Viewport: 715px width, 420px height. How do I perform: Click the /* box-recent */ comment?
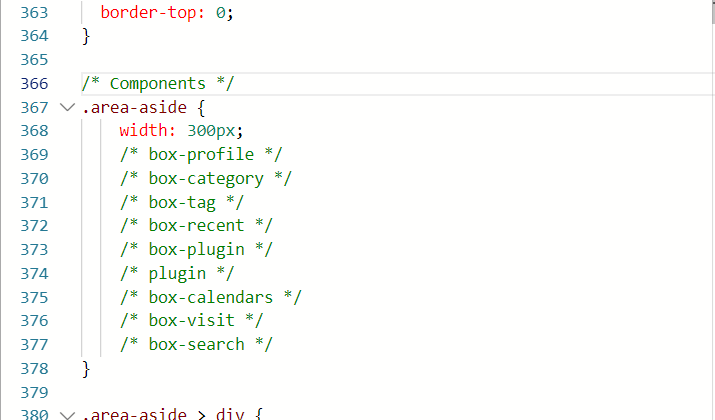196,226
